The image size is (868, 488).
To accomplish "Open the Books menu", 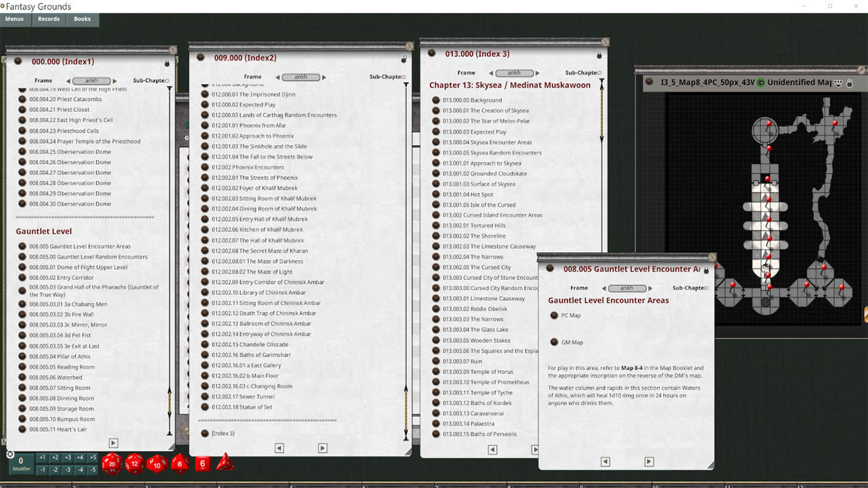I will [x=81, y=19].
